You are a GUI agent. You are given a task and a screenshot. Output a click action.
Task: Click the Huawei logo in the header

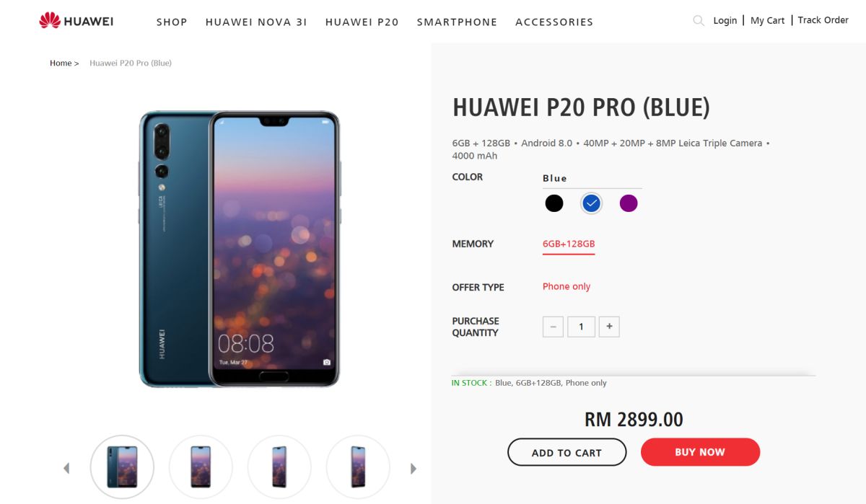point(76,21)
